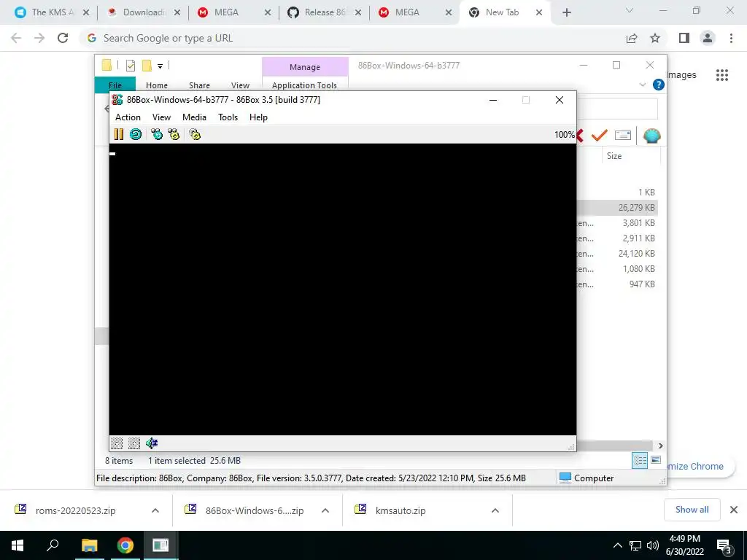
Task: Open a new Chrome tab
Action: (566, 12)
